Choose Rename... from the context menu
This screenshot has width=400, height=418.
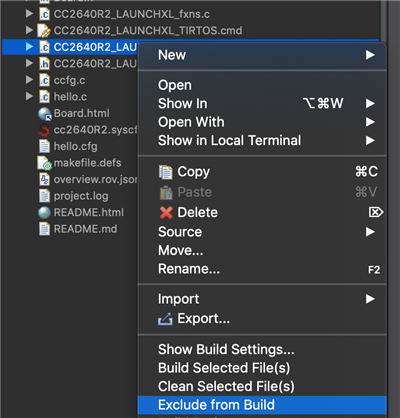(262, 269)
